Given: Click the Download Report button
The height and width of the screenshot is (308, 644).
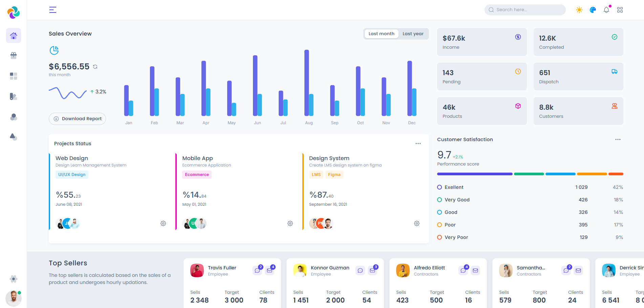Looking at the screenshot, I should point(77,118).
